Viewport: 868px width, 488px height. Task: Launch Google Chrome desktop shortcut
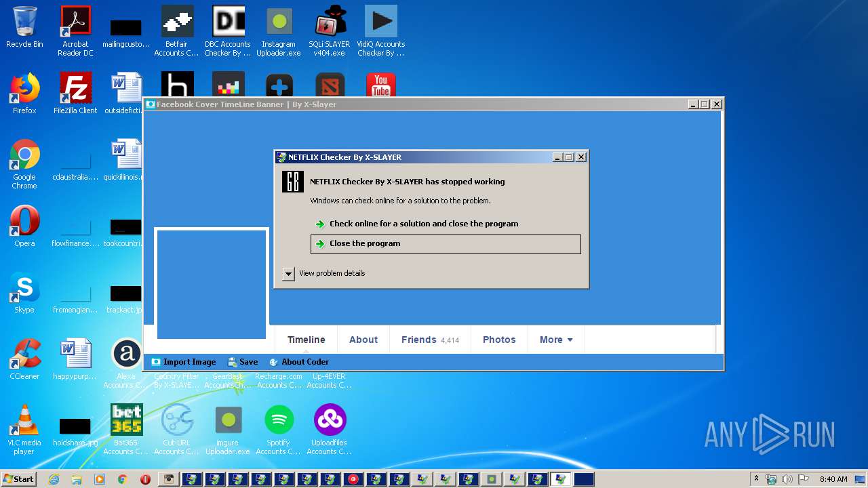pyautogui.click(x=24, y=164)
